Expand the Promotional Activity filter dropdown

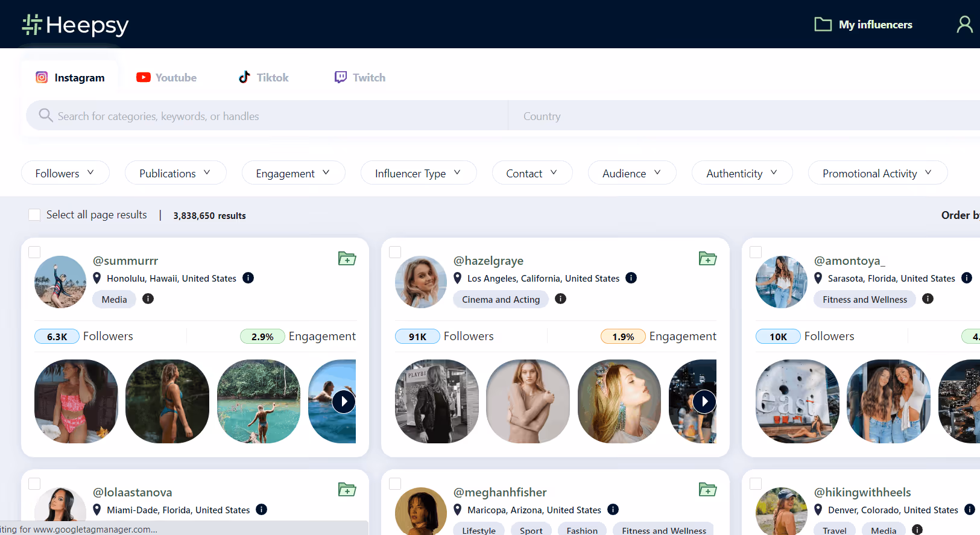(877, 173)
